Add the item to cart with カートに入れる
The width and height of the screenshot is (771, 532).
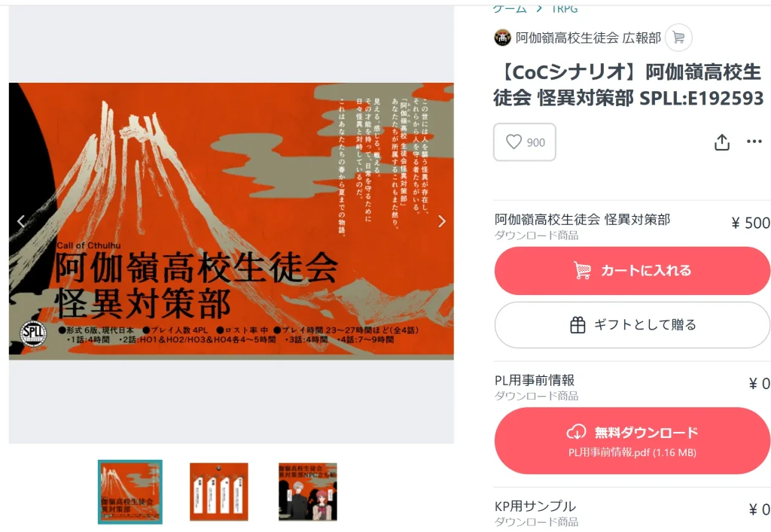tap(632, 271)
